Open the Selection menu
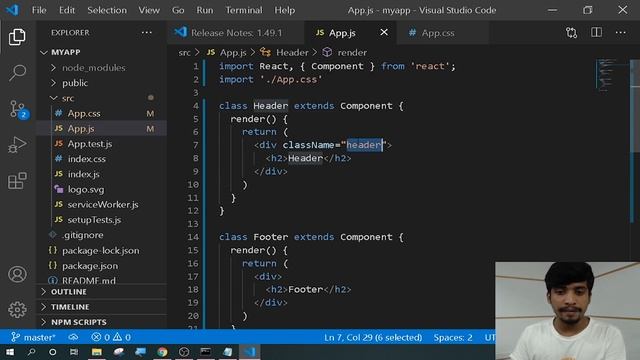Image resolution: width=640 pixels, height=360 pixels. 107,10
